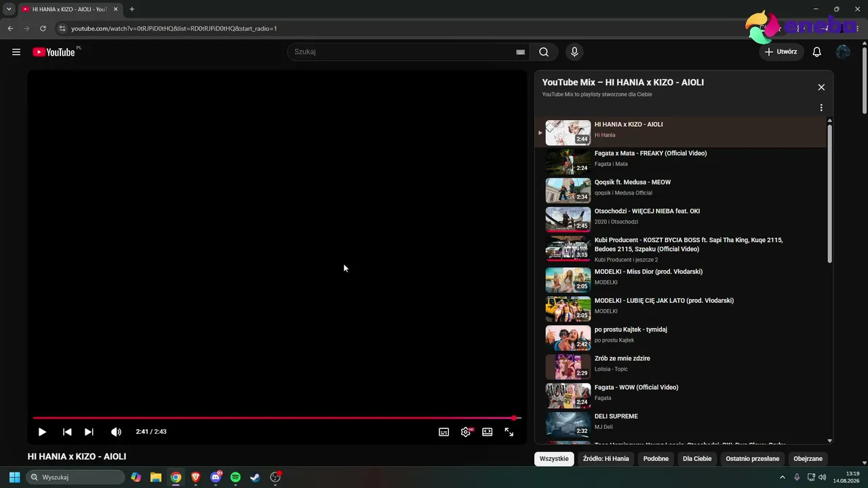Open a new browser tab
Image resolution: width=868 pixels, height=488 pixels.
coord(132,9)
